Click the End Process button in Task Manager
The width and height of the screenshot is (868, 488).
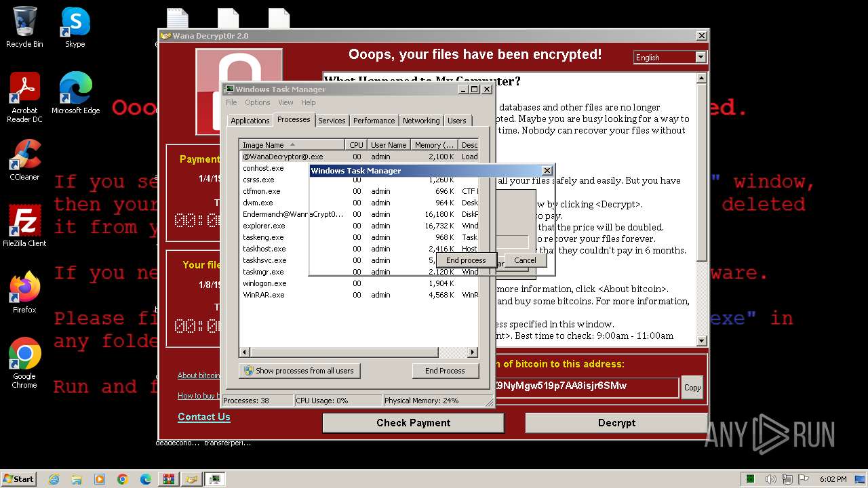pos(445,371)
